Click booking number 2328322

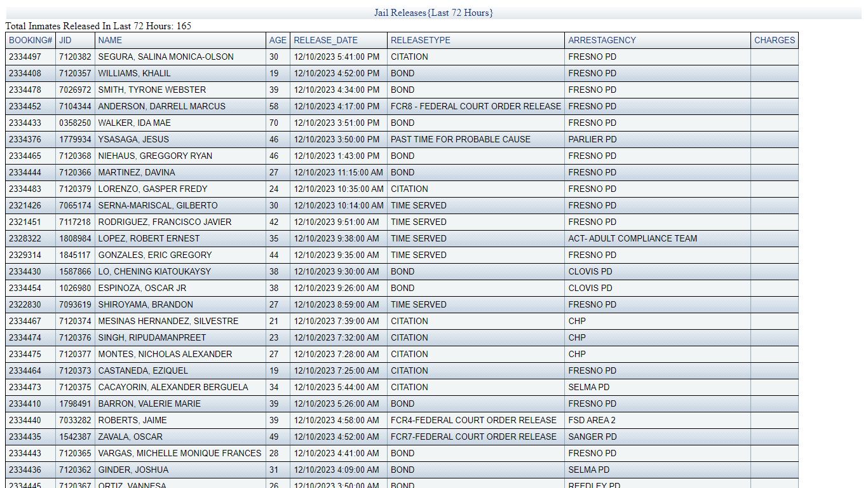coord(25,238)
